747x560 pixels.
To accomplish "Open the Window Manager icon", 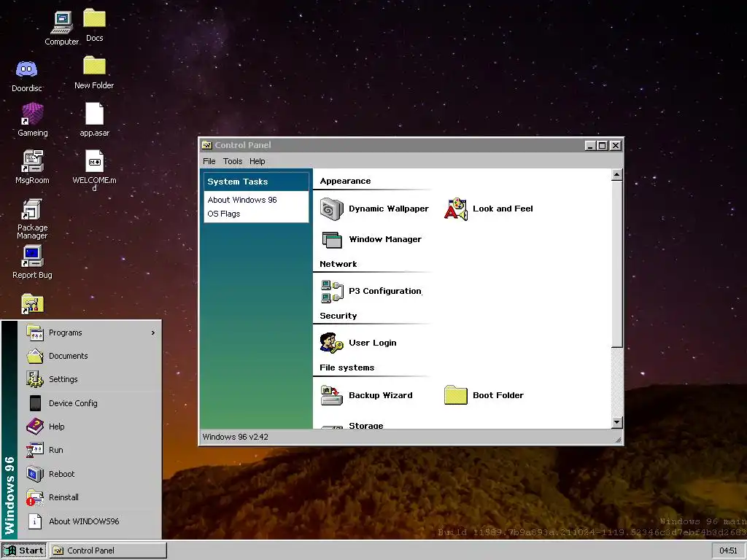I will pos(332,239).
